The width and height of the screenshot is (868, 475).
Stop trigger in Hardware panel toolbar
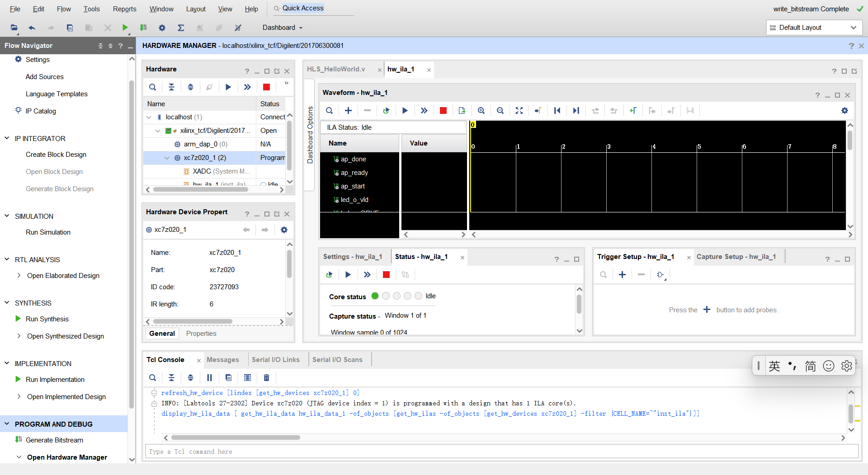pos(266,87)
